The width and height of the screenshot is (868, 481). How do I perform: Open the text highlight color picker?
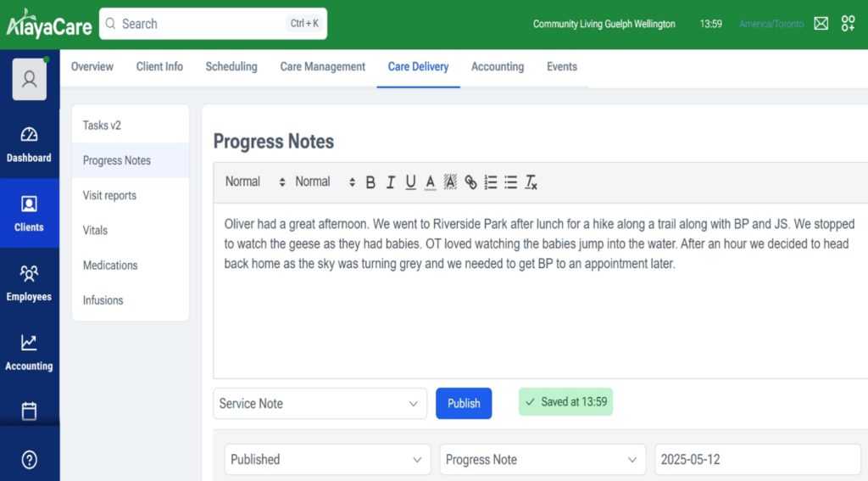[x=450, y=182]
